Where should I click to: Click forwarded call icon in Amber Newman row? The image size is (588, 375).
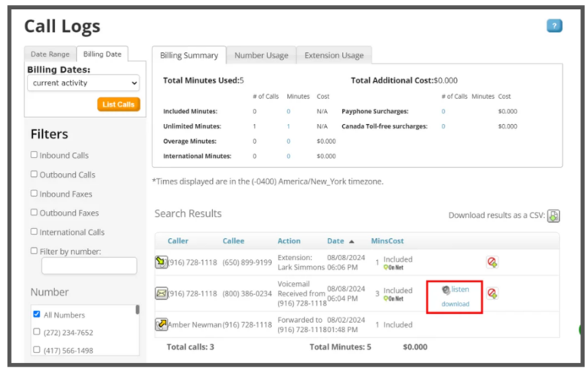click(162, 324)
